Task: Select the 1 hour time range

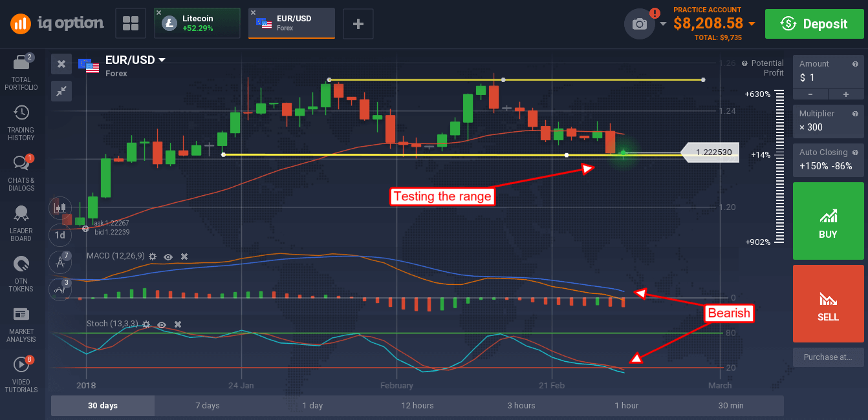Action: (x=626, y=406)
